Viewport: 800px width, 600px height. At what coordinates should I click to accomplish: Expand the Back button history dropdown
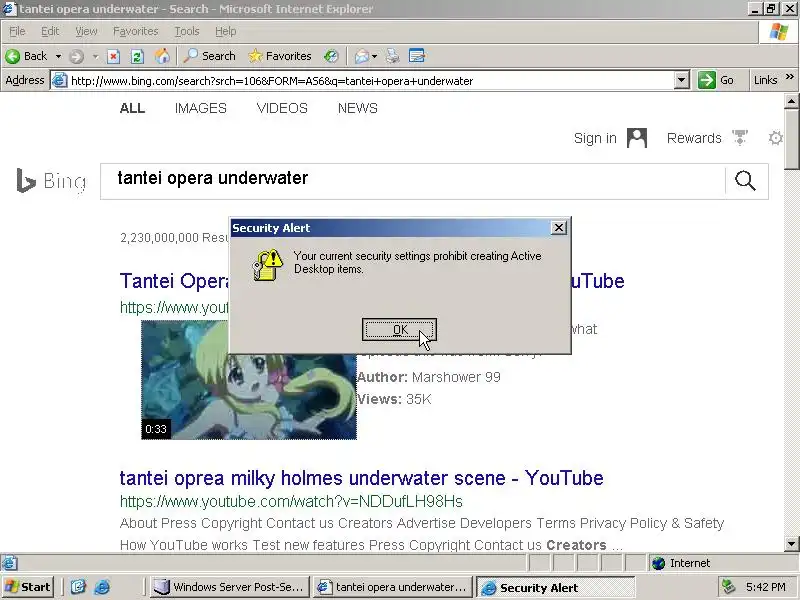(x=58, y=56)
